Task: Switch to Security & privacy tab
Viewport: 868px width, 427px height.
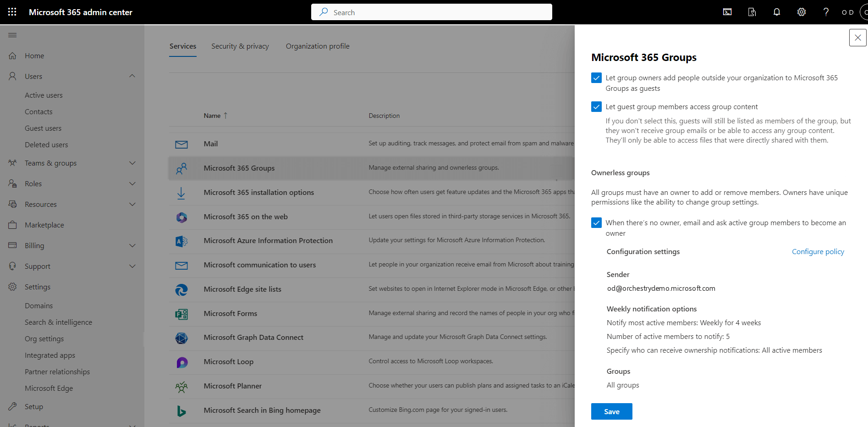Action: pos(240,46)
